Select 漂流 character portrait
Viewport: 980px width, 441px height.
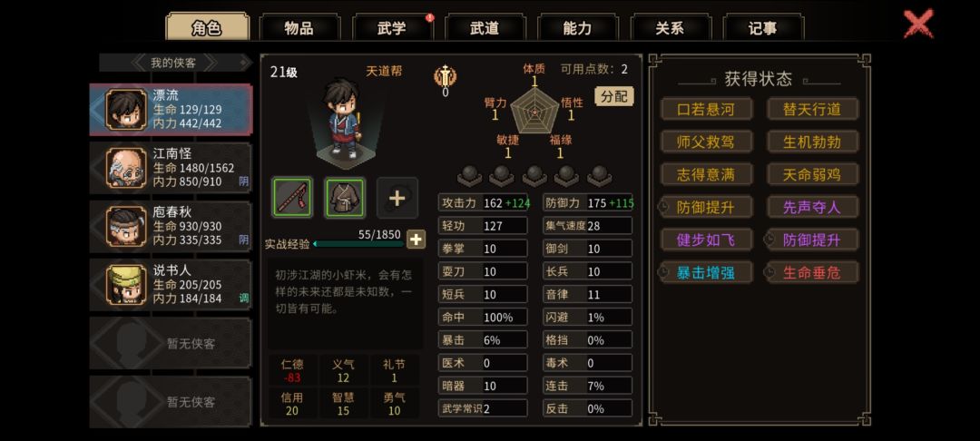coord(126,109)
